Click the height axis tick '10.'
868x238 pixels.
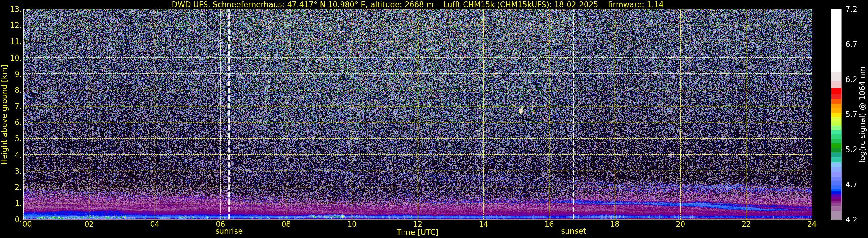[16, 58]
